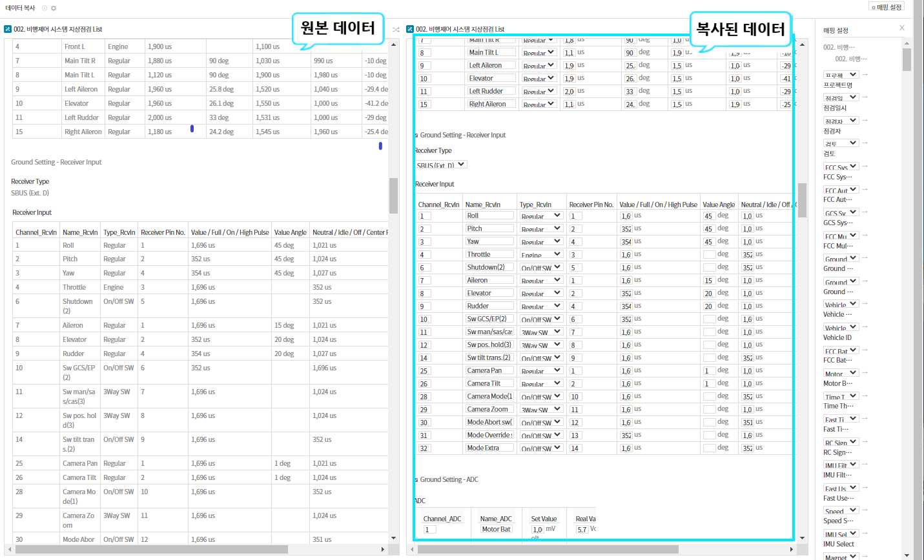924x560 pixels.
Task: Open the FCC Sys mapping dropdown
Action: [841, 166]
